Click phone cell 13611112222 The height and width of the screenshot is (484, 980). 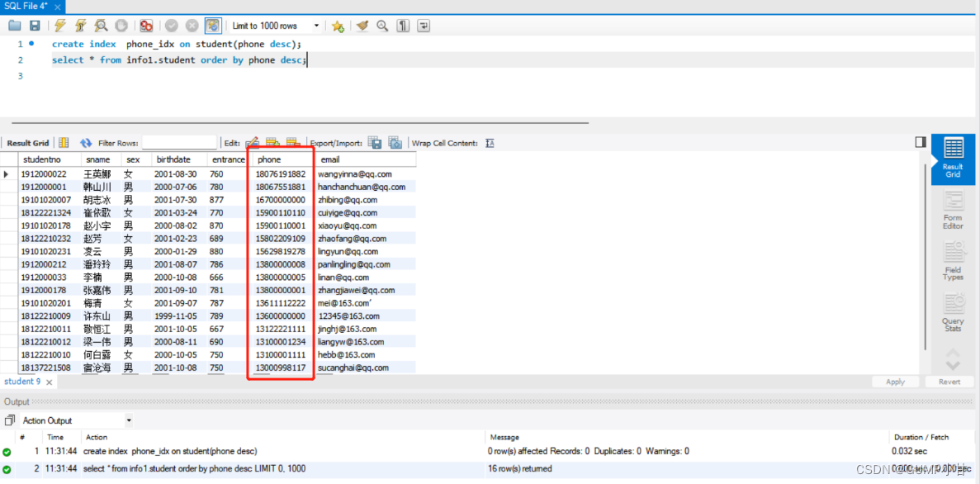281,302
